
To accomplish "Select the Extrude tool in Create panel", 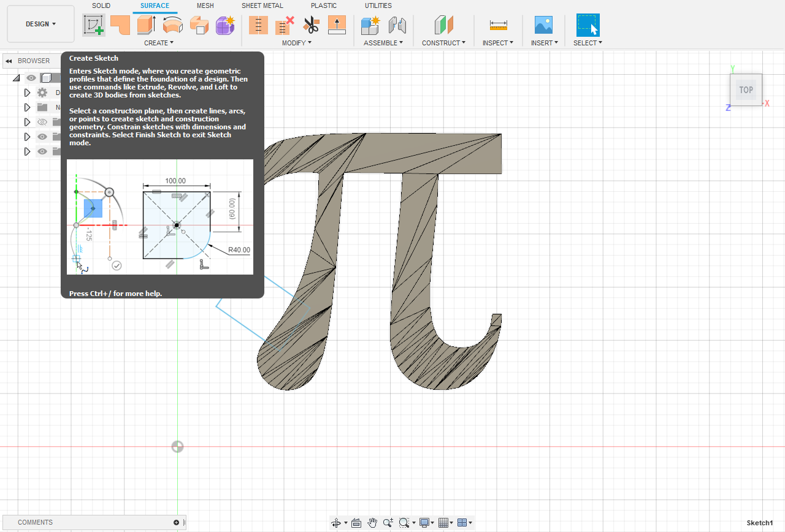I will click(x=145, y=25).
